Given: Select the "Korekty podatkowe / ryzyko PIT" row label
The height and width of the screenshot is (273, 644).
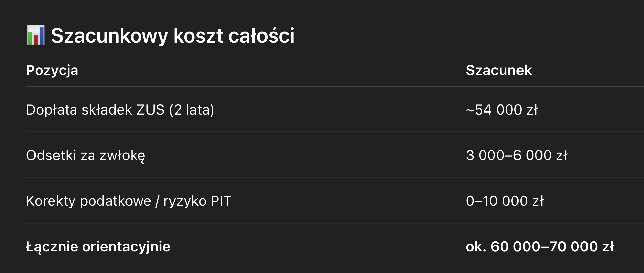Looking at the screenshot, I should (129, 201).
